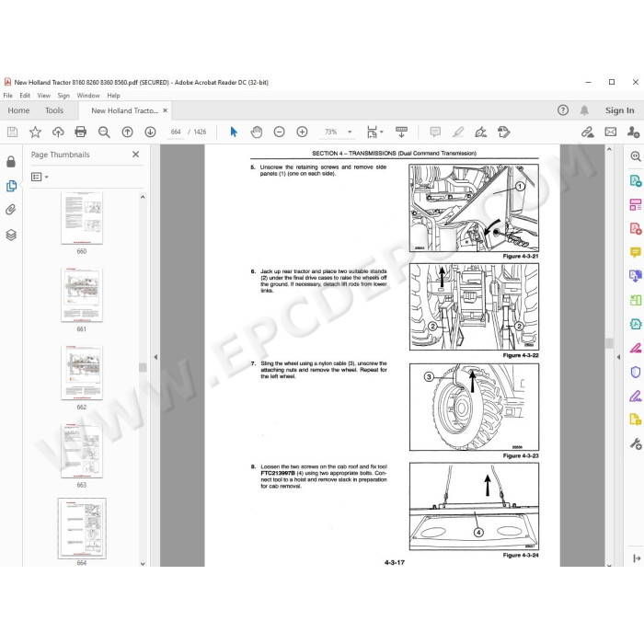This screenshot has height=644, width=644.
Task: Open the Window menu
Action: [x=88, y=96]
